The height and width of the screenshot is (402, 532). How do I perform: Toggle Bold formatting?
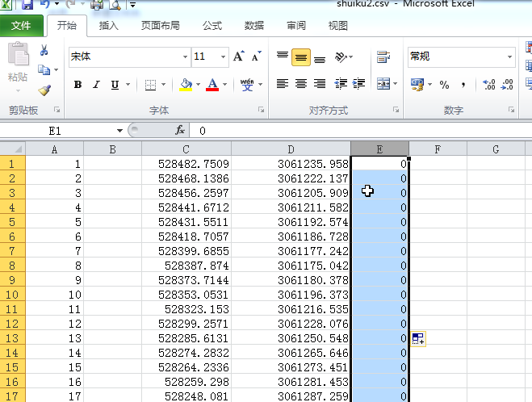point(77,85)
